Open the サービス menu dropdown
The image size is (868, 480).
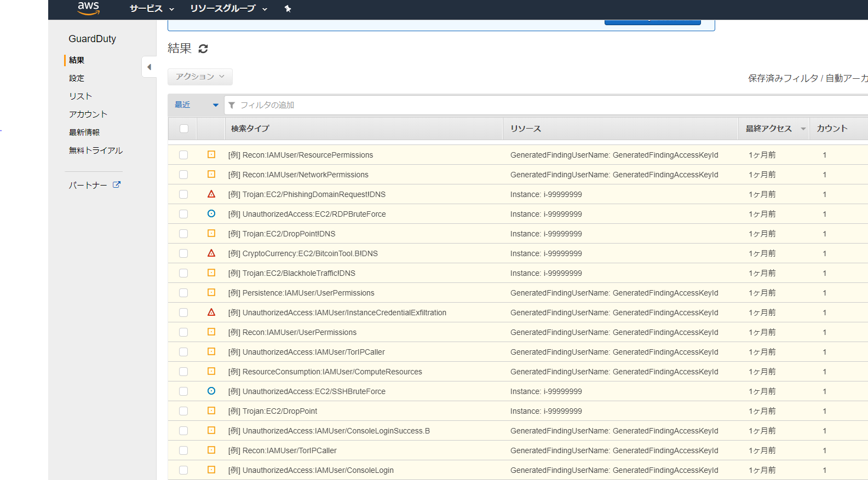point(152,9)
